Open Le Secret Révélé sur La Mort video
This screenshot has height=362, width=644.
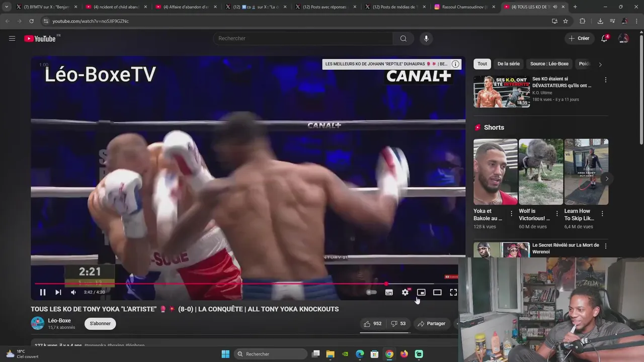pos(566,248)
